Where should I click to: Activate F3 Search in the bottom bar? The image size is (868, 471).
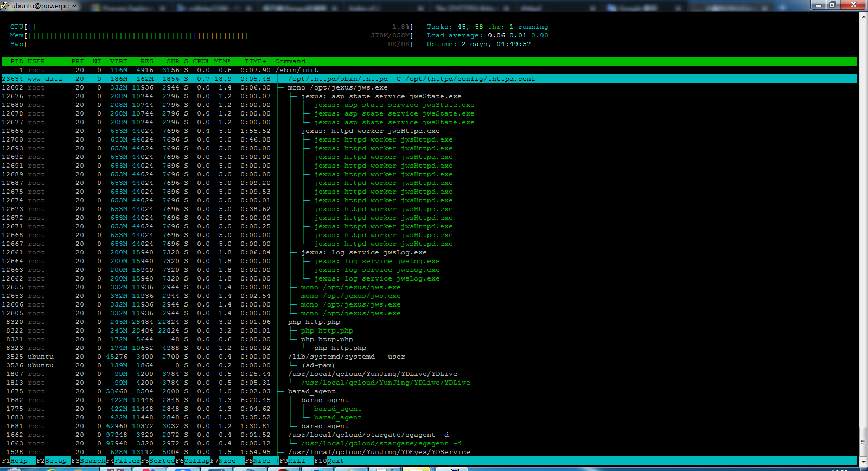tap(88, 461)
